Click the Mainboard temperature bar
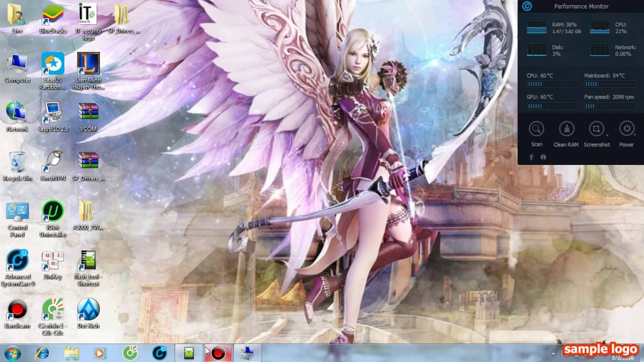The image size is (644, 362). click(610, 84)
